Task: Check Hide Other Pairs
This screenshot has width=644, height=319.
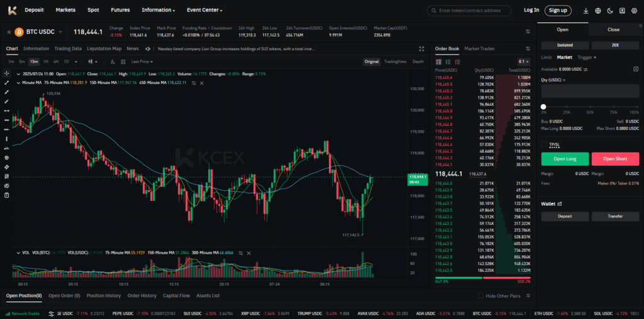Action: pyautogui.click(x=480, y=296)
